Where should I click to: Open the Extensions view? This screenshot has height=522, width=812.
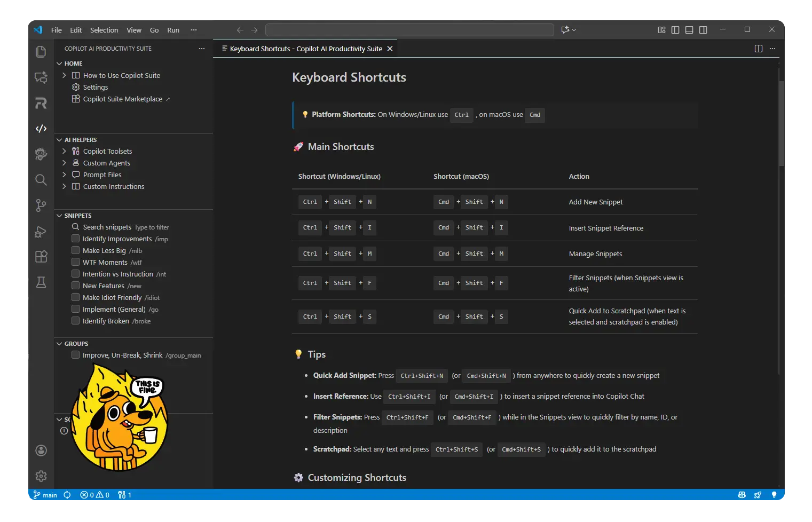(x=41, y=257)
